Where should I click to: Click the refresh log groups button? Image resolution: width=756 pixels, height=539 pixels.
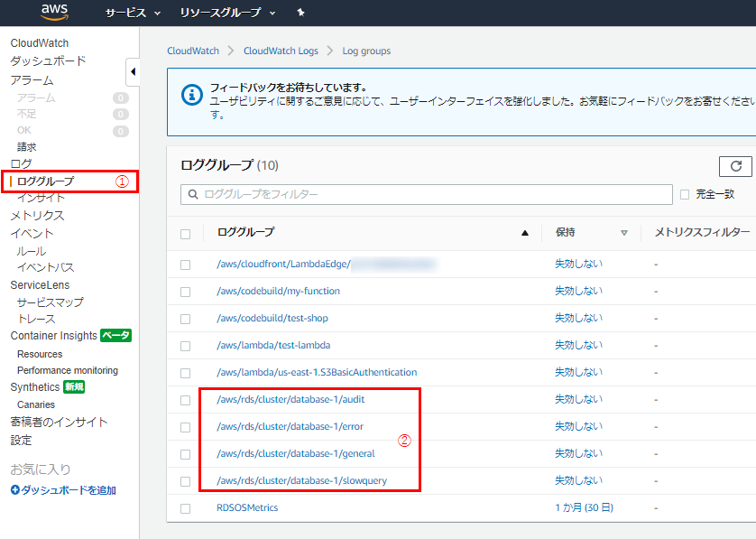735,166
